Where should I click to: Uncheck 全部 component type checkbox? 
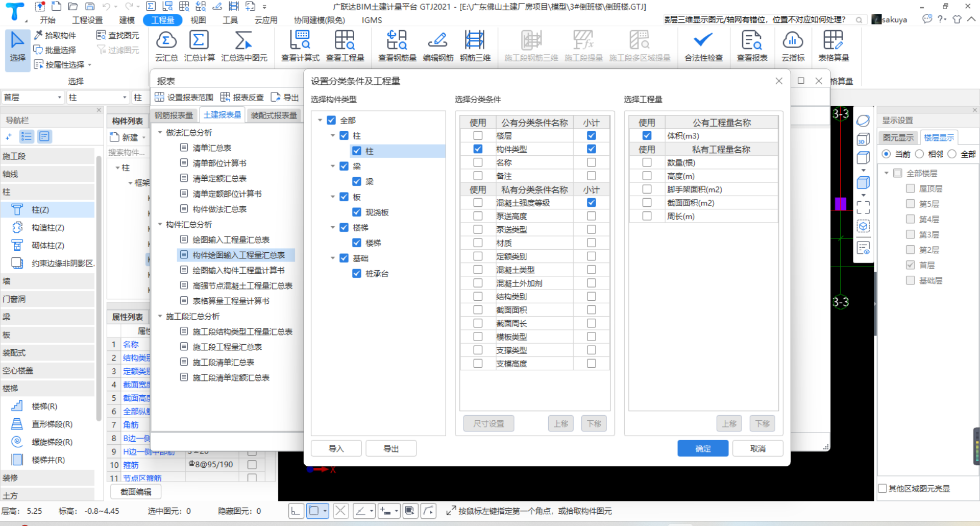pos(331,121)
